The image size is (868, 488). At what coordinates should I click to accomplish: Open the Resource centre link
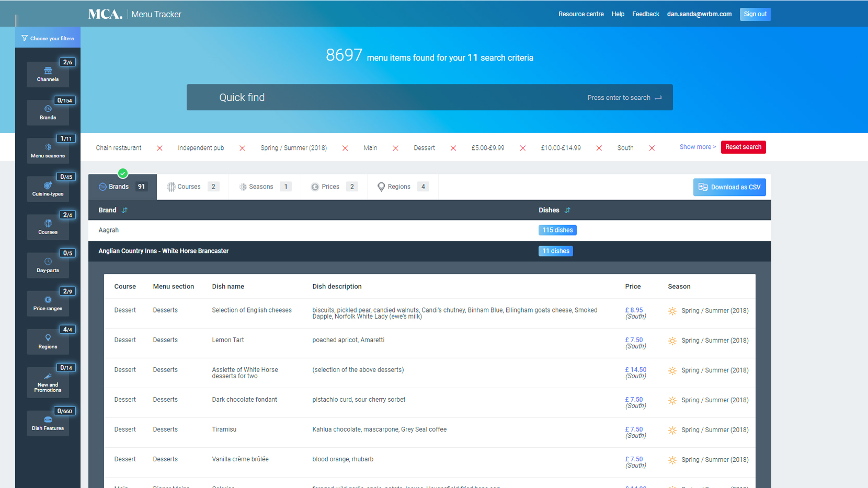pos(581,14)
